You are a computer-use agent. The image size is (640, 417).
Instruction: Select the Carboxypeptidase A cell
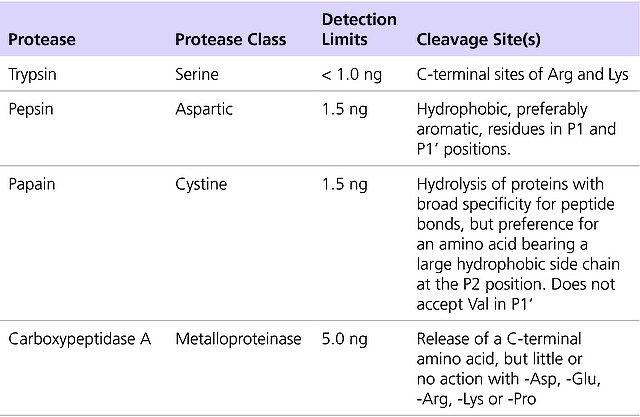coord(79,339)
